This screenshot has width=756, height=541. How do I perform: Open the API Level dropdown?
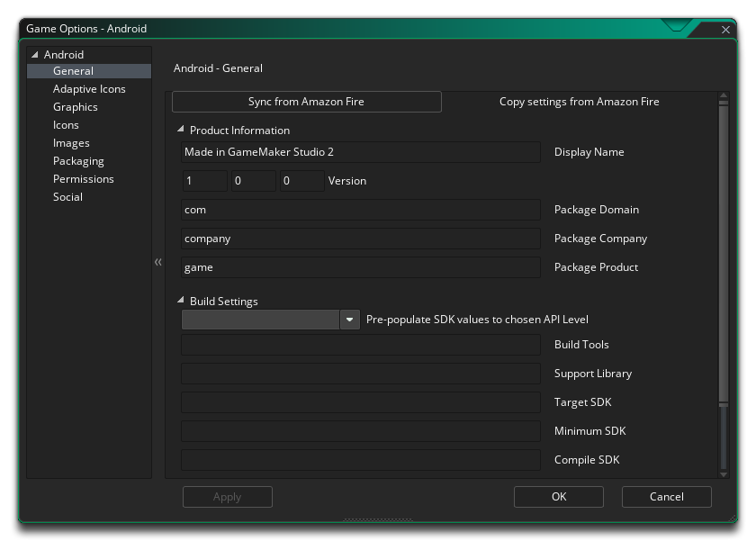(x=349, y=320)
